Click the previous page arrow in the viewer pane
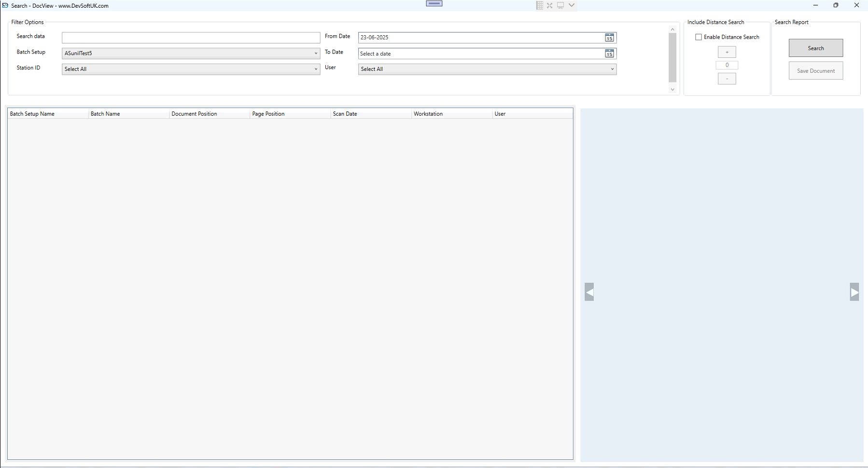 point(589,291)
